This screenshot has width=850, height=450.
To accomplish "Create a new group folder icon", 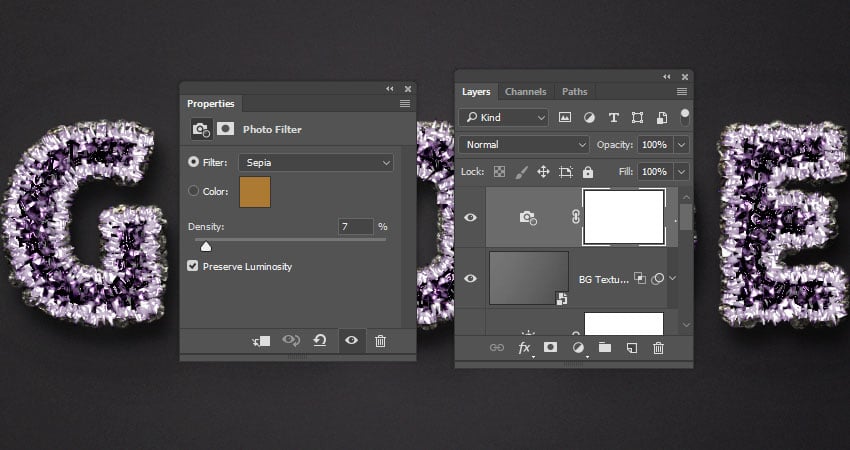I will click(605, 348).
